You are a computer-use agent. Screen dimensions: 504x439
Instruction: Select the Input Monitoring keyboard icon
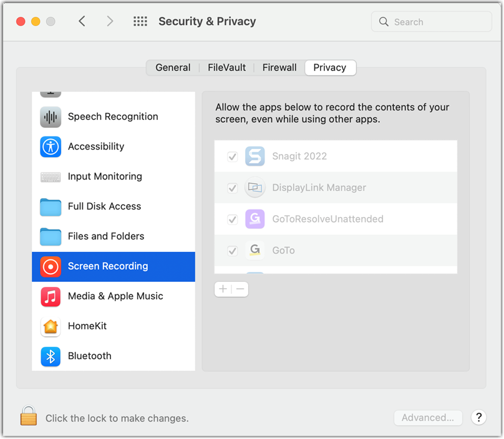(51, 176)
